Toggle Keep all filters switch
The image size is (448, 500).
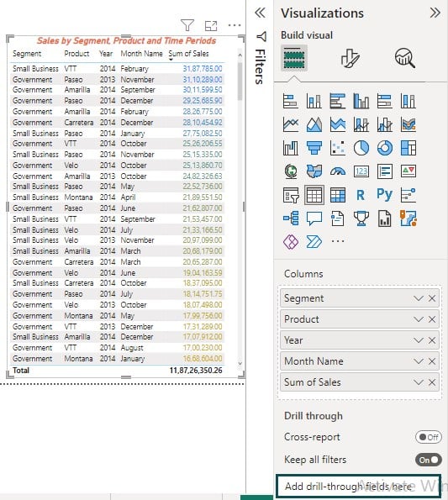pyautogui.click(x=428, y=460)
